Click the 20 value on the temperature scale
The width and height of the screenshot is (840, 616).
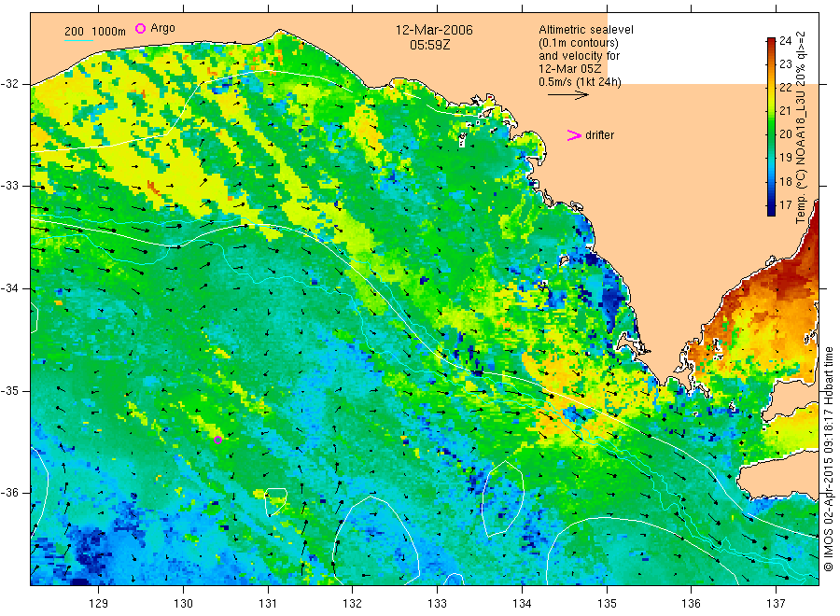785,133
